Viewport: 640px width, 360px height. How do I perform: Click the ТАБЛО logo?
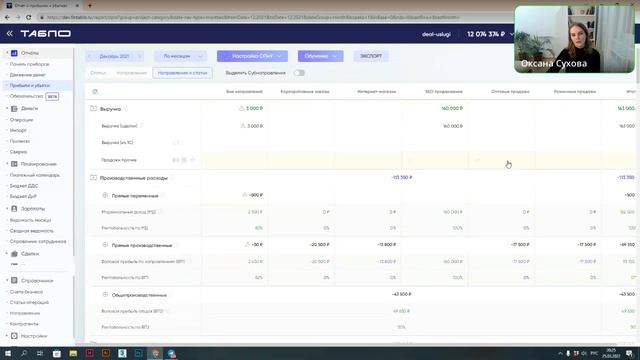point(45,33)
